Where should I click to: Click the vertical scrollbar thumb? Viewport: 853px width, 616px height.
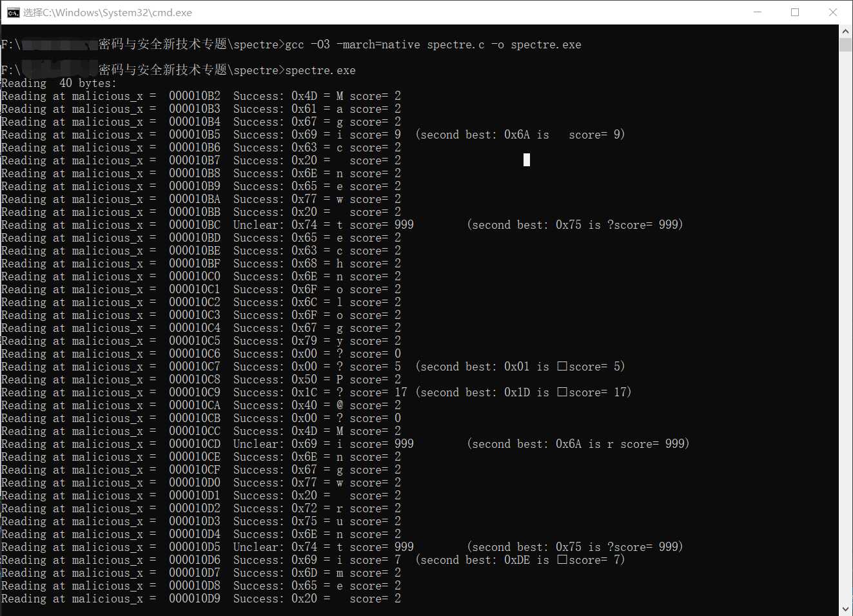pos(845,44)
